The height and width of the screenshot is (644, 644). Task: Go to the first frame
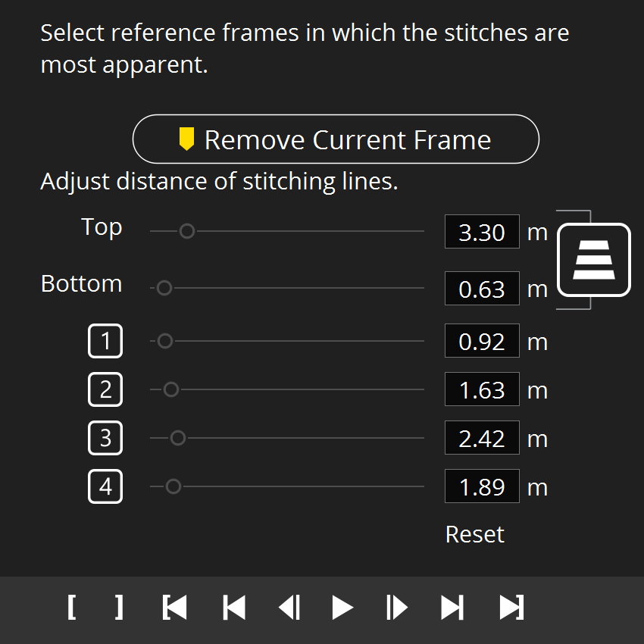click(x=234, y=608)
